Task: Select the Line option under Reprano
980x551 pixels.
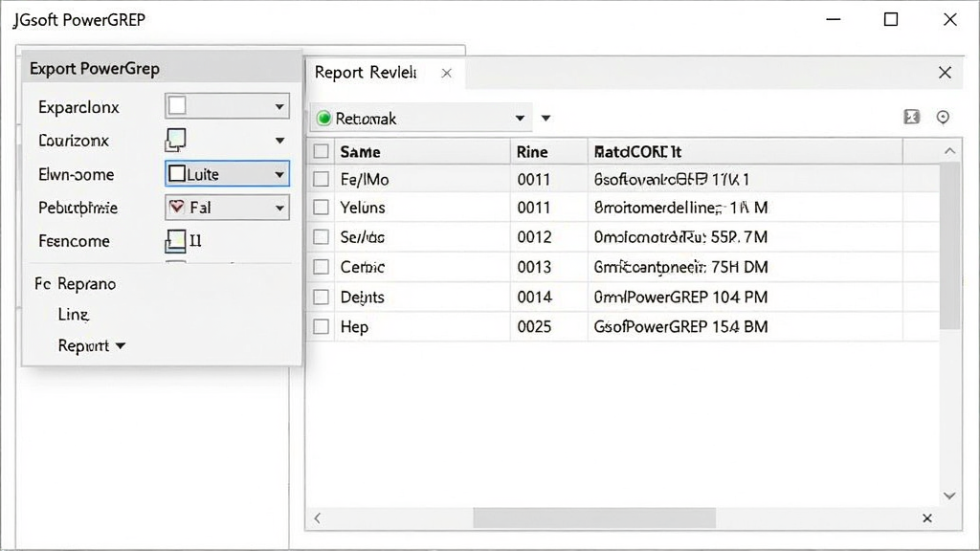Action: [x=73, y=314]
